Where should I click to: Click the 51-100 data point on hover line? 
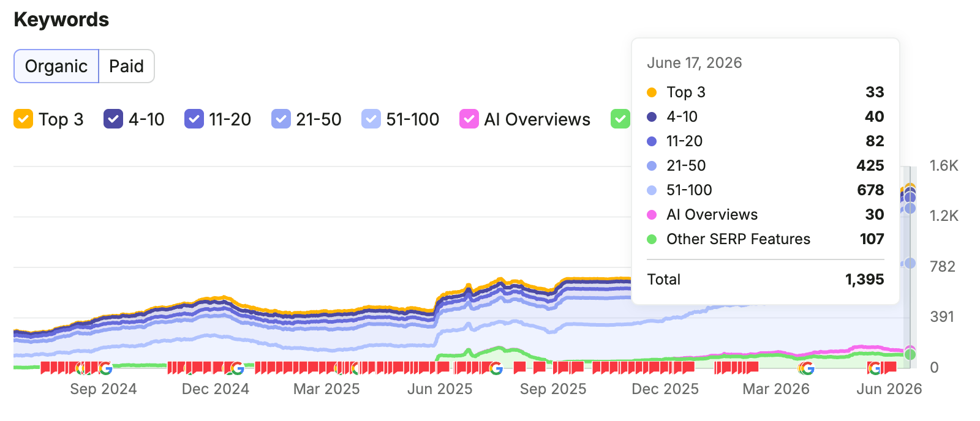910,263
